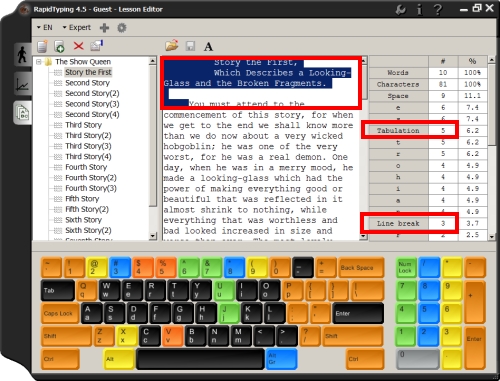Select Story the First lesson

coord(88,72)
